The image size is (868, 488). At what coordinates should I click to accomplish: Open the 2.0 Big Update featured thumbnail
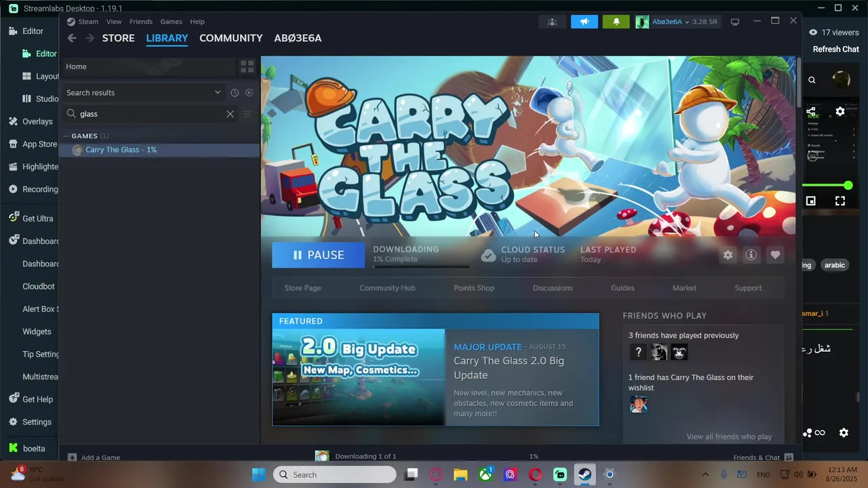click(358, 377)
